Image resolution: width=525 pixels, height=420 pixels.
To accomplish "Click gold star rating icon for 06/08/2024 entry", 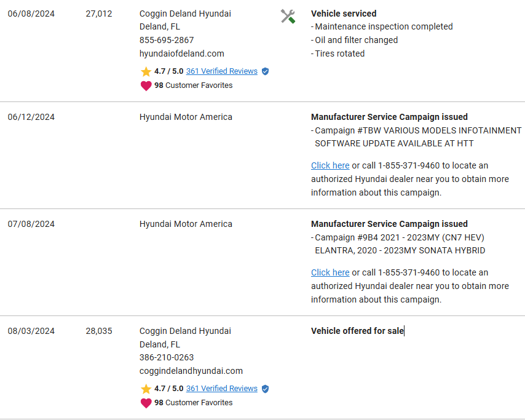I will pos(146,71).
